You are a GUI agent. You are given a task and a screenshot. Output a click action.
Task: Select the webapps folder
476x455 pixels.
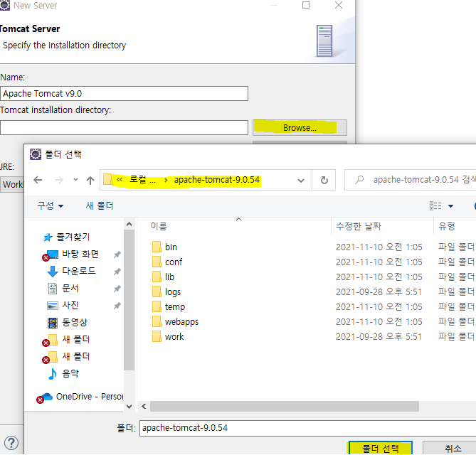tap(175, 321)
